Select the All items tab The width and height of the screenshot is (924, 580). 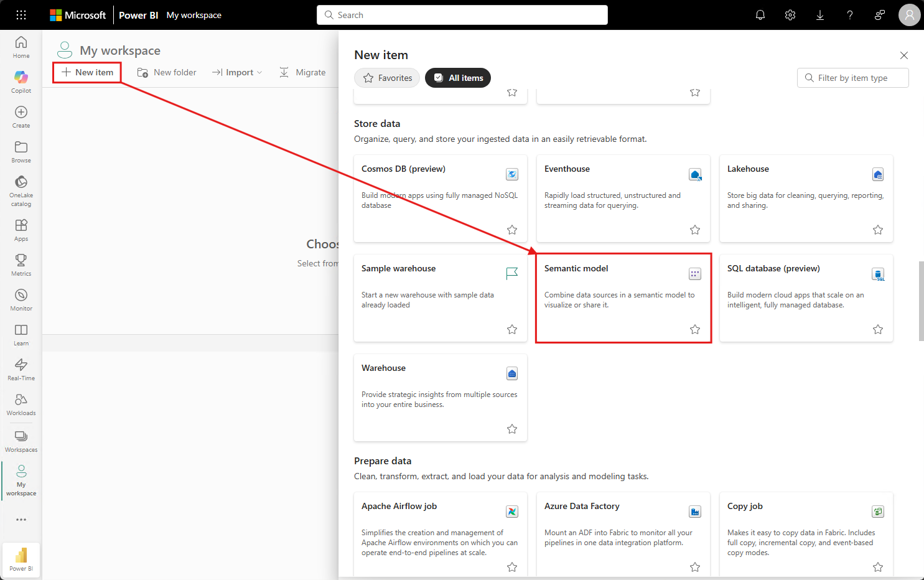458,78
